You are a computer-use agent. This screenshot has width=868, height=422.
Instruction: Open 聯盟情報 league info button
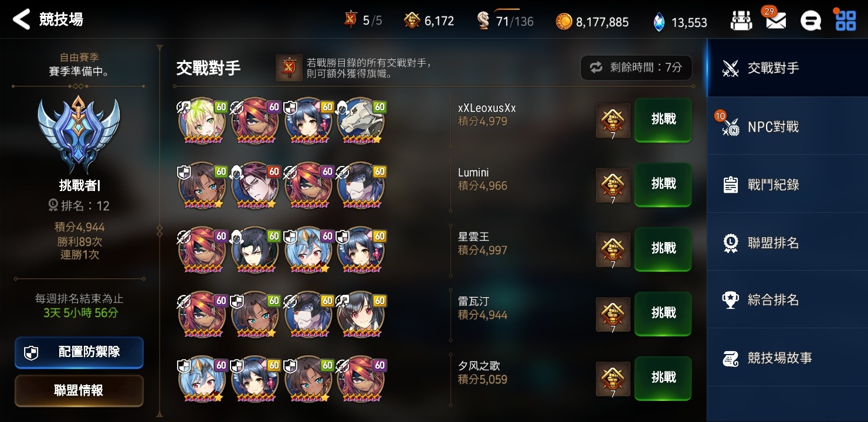pyautogui.click(x=79, y=391)
